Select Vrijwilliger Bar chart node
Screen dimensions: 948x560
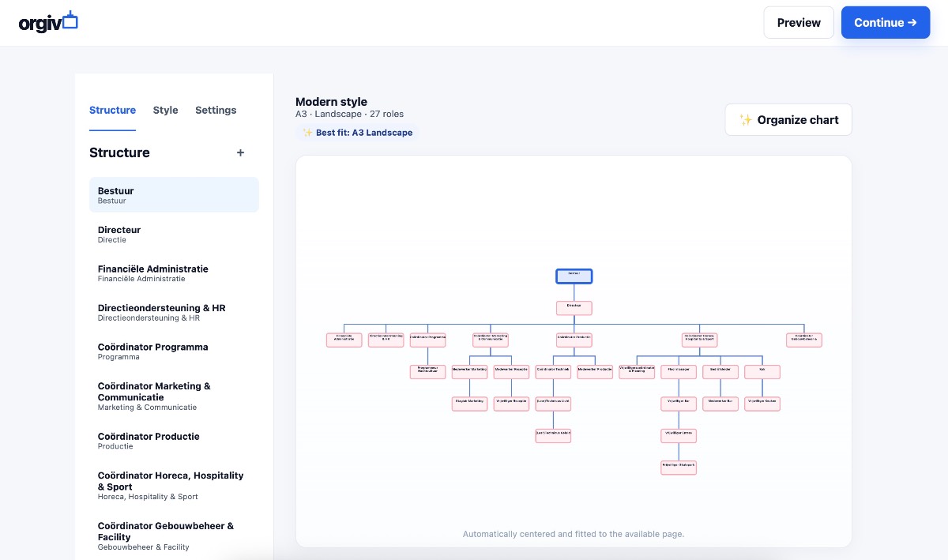(679, 404)
